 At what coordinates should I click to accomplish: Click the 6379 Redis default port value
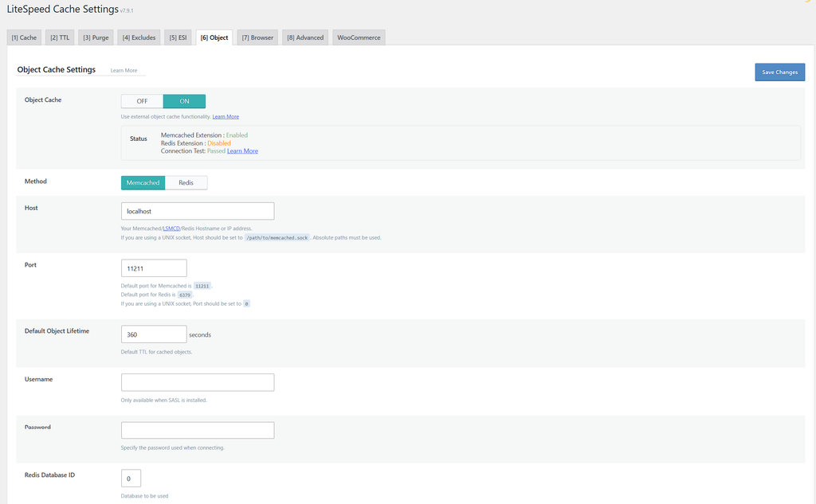[x=185, y=295]
